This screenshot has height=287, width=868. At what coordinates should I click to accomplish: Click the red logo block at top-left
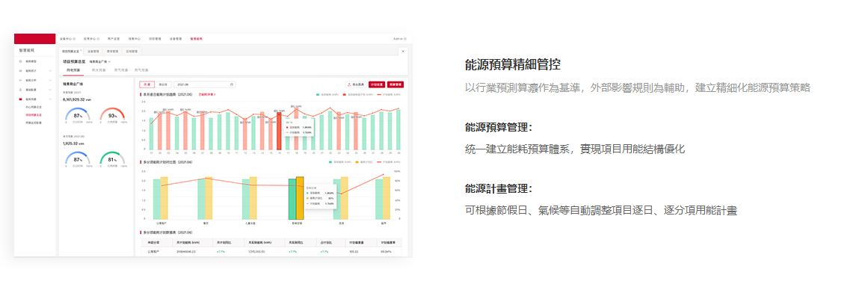point(35,39)
